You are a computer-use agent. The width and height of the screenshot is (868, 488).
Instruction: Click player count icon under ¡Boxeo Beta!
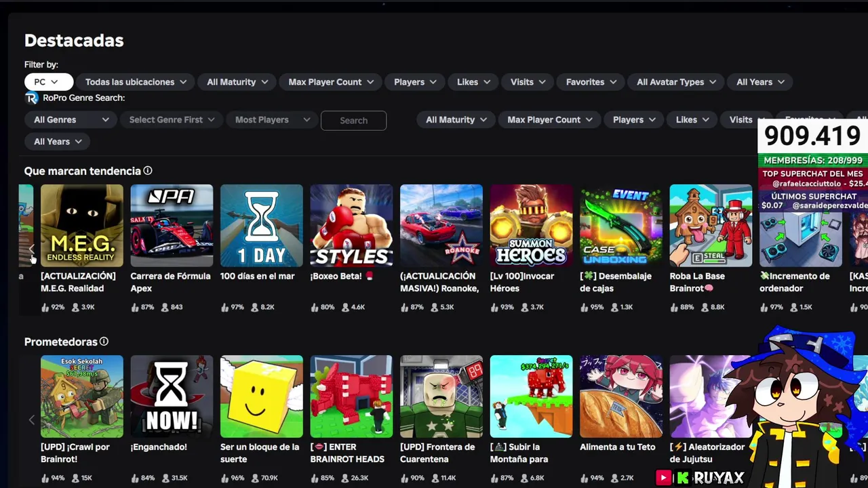tap(347, 307)
